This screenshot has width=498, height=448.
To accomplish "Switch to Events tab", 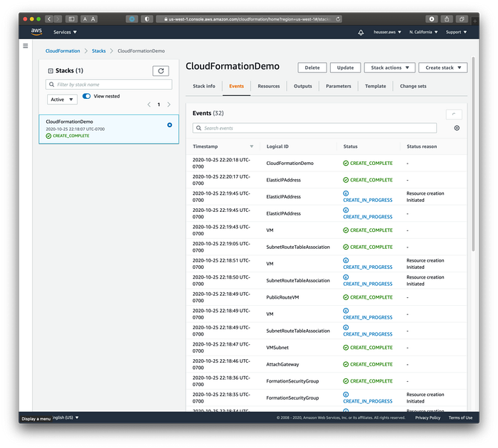I will 237,86.
